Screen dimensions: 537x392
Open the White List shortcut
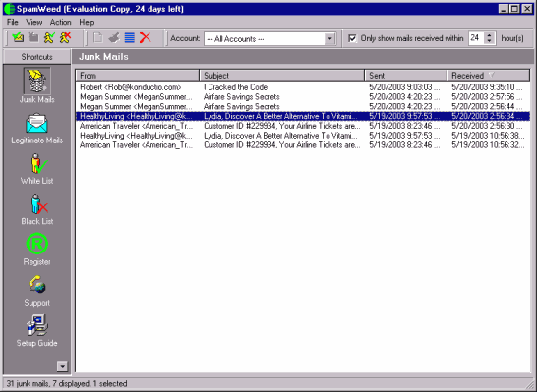[37, 169]
